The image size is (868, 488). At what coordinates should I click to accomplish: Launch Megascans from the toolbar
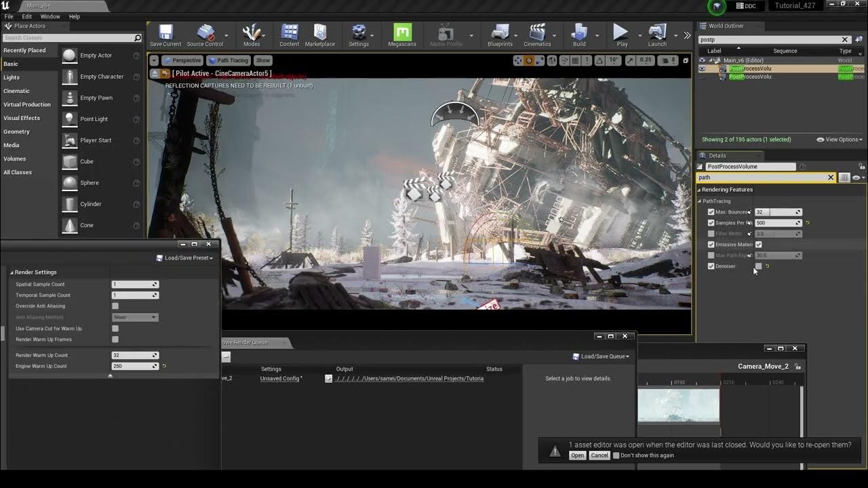[402, 35]
